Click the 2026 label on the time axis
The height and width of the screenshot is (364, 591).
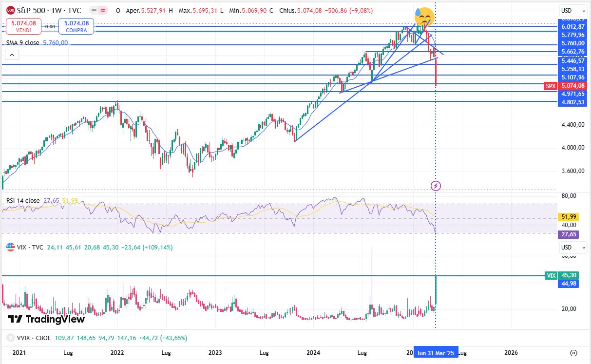511,353
